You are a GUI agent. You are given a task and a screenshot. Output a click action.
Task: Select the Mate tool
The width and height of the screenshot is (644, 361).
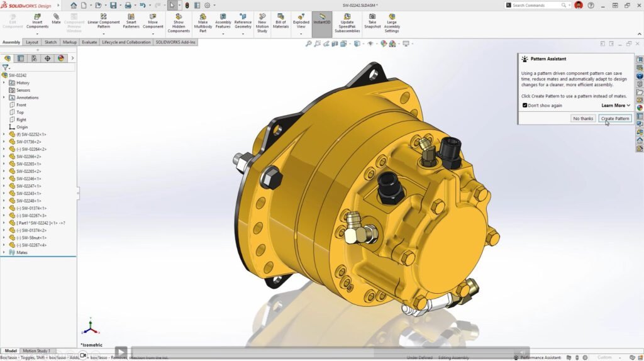point(56,19)
